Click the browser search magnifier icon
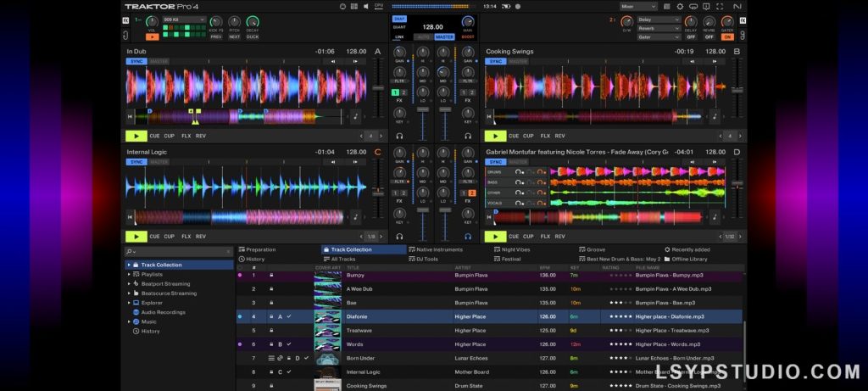 coord(129,251)
